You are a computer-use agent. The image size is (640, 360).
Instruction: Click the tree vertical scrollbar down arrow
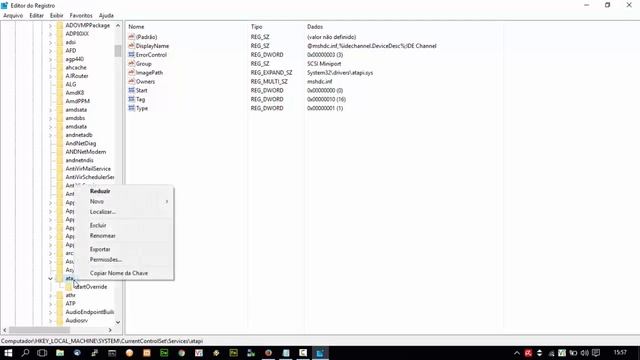pyautogui.click(x=118, y=322)
